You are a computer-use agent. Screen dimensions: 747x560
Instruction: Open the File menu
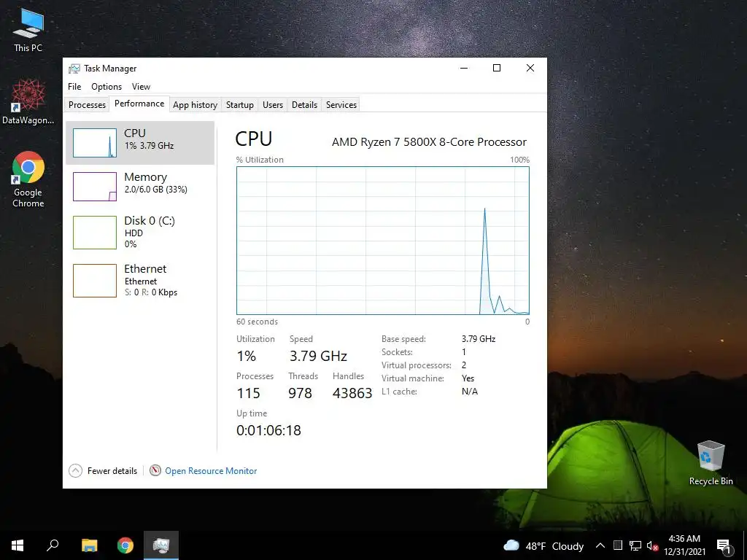click(x=74, y=87)
